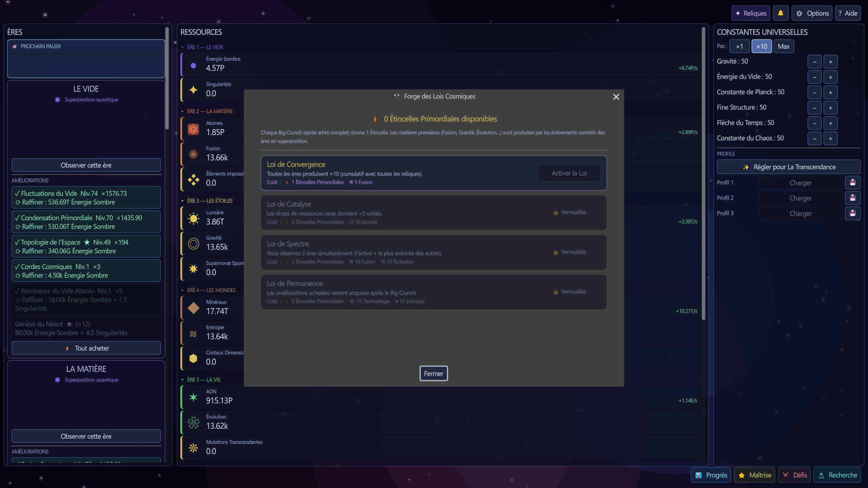Save Profil 3 with floppy icon
The width and height of the screenshot is (868, 488).
[853, 213]
